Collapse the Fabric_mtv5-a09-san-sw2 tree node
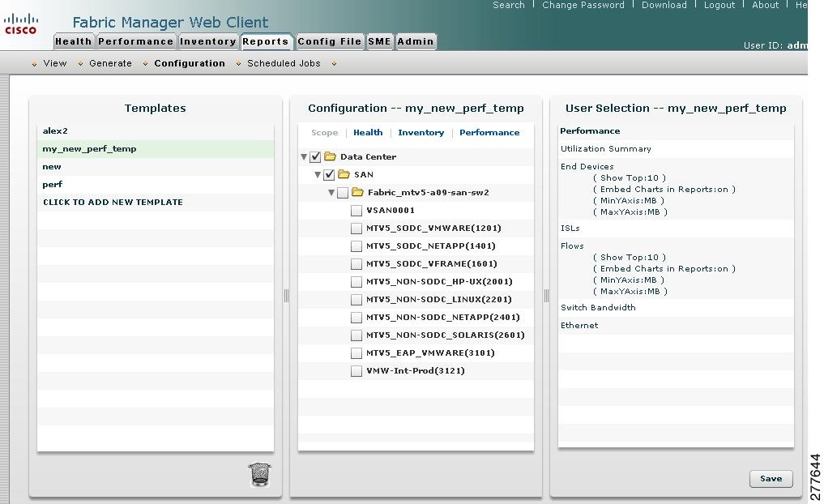Image resolution: width=824 pixels, height=504 pixels. point(331,192)
